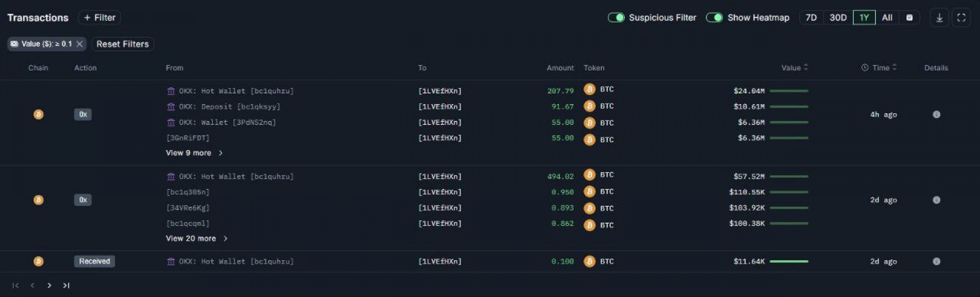The height and width of the screenshot is (297, 980).
Task: Click the Reset Filters button
Action: (122, 44)
